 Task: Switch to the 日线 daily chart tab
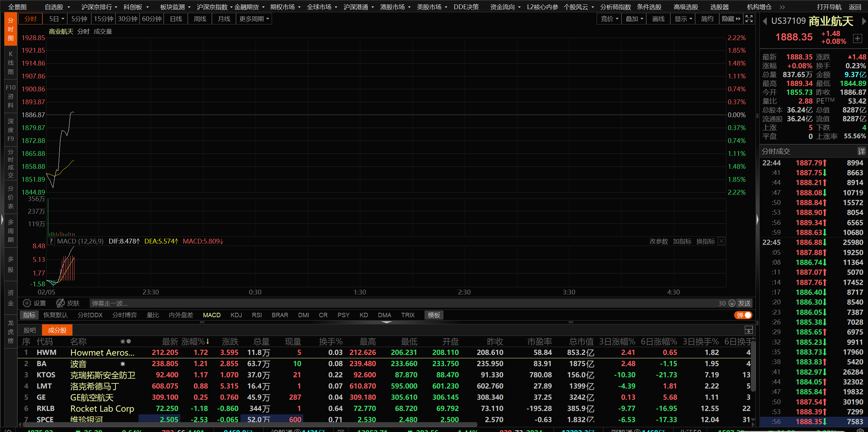(x=176, y=19)
